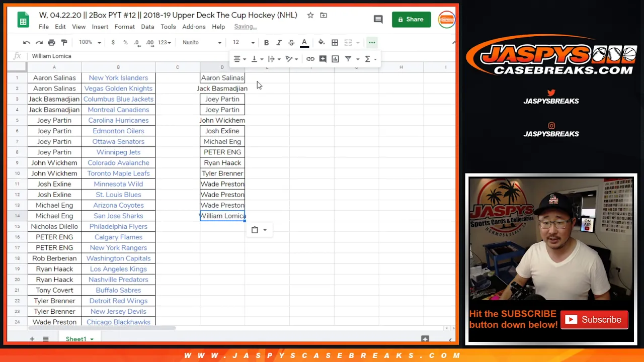The width and height of the screenshot is (644, 362).
Task: Click the document title text
Action: pos(168,15)
